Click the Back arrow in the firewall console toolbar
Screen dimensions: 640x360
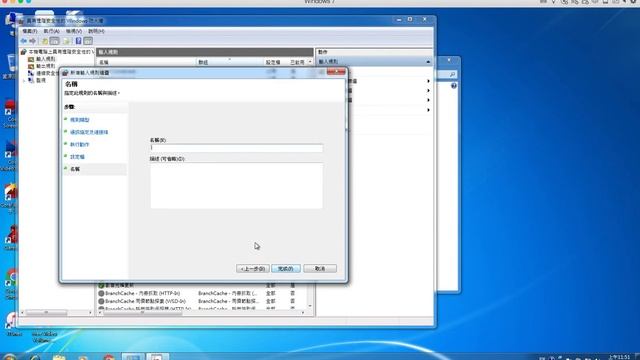(x=24, y=41)
